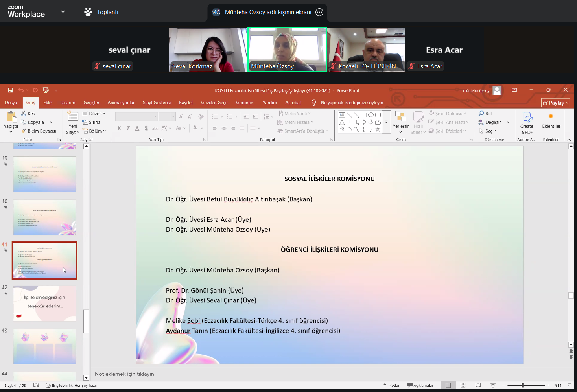Image resolution: width=577 pixels, height=392 pixels.
Task: Click the Bul search icon
Action: (x=485, y=114)
